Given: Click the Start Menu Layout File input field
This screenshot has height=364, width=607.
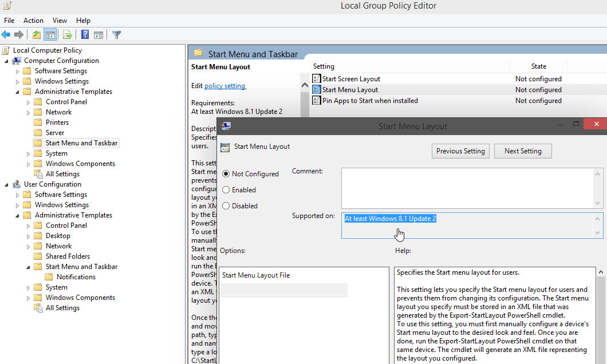Looking at the screenshot, I should tap(284, 290).
